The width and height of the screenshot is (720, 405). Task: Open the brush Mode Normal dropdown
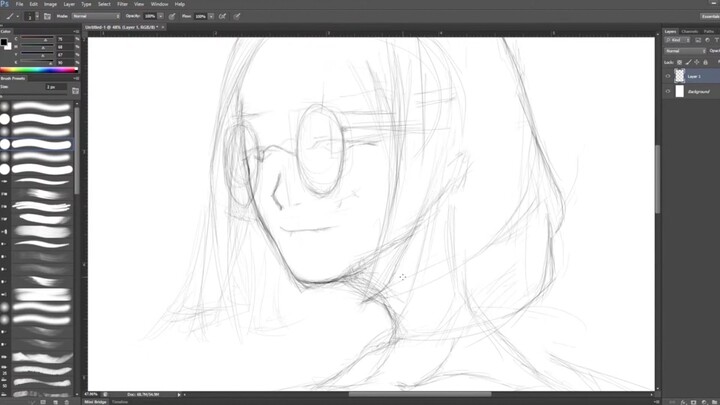tap(96, 16)
